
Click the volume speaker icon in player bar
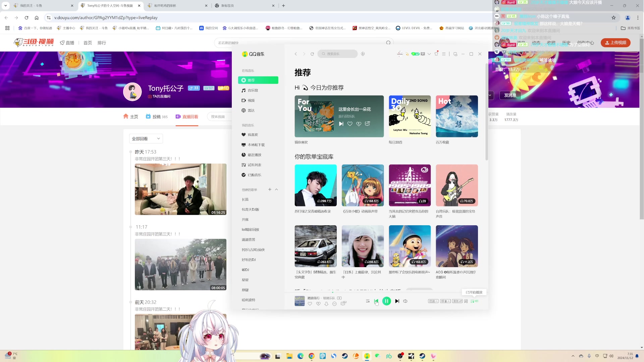(x=405, y=301)
